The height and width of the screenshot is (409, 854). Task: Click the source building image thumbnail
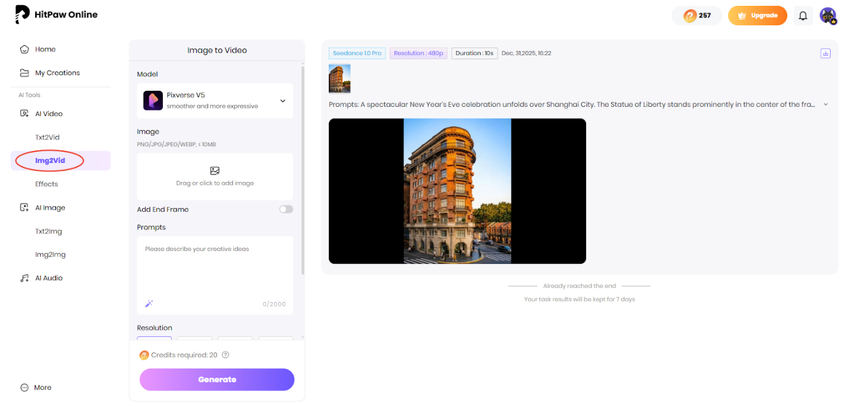[x=339, y=79]
